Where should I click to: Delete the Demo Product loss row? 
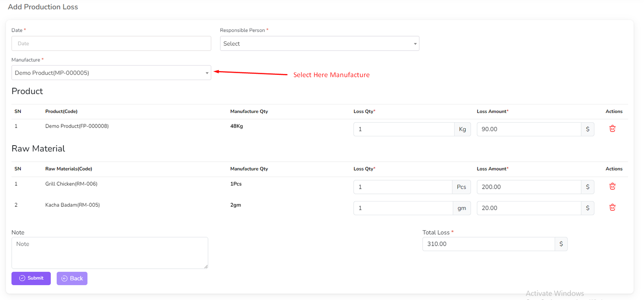[612, 129]
